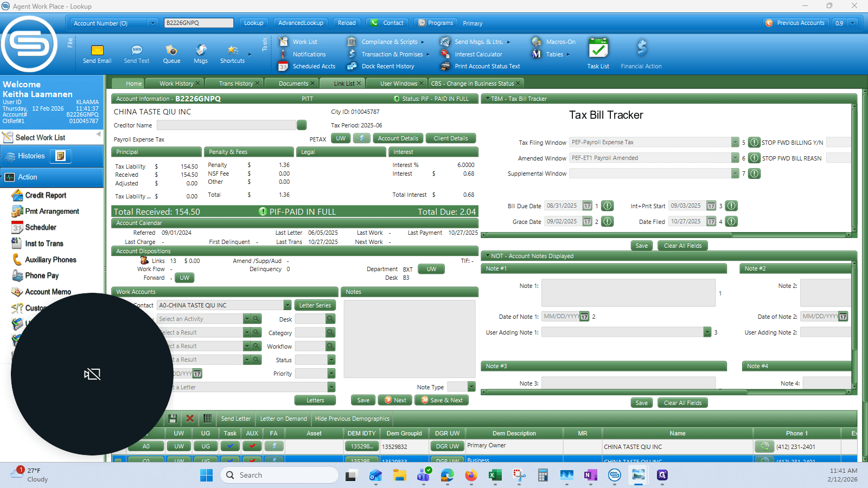Viewport: 868px width, 488px height.
Task: Switch to the User Windows tab
Action: 399,84
